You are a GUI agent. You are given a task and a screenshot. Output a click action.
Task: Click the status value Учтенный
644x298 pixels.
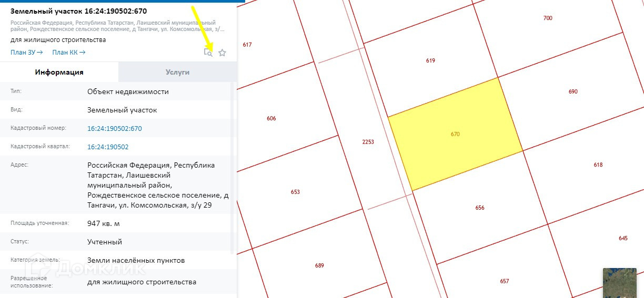(x=105, y=242)
